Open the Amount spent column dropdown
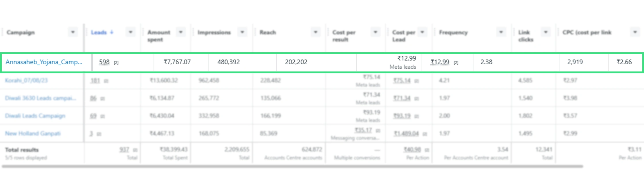Image resolution: width=644 pixels, height=193 pixels. (181, 32)
